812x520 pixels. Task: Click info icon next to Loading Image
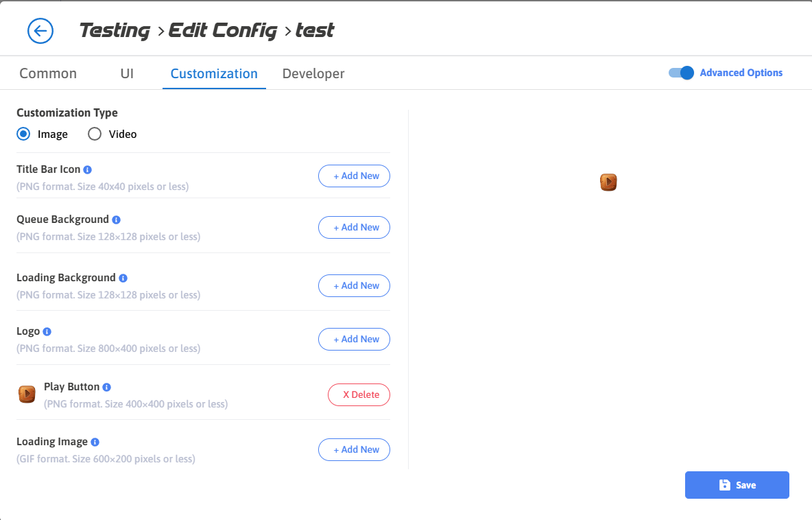pos(95,442)
